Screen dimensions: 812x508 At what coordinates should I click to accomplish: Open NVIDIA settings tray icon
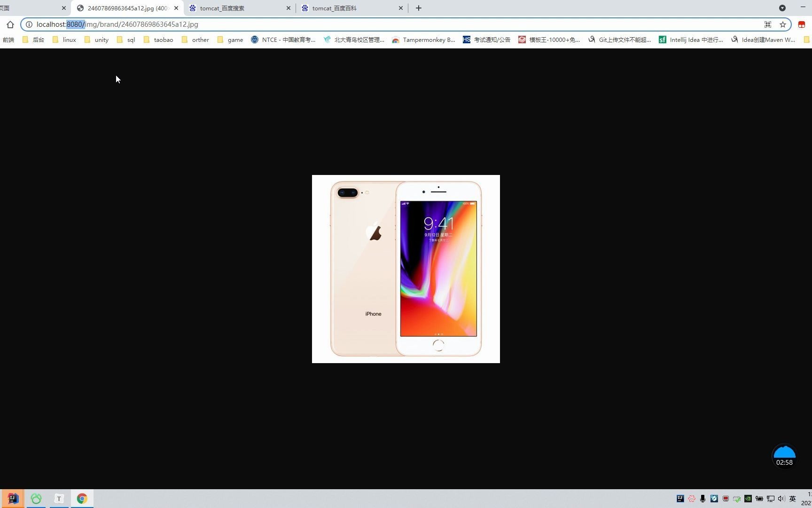[748, 499]
